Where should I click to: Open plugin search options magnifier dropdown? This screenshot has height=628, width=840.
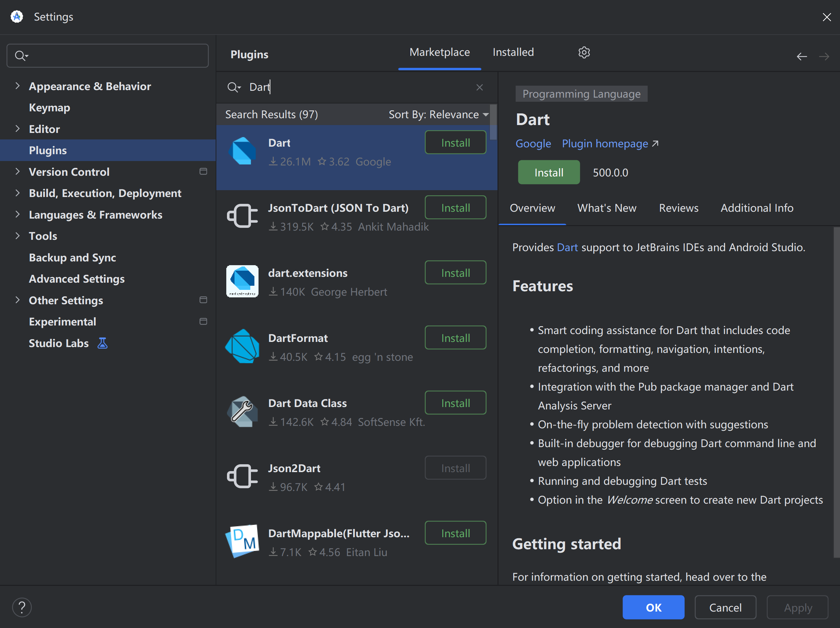click(234, 87)
